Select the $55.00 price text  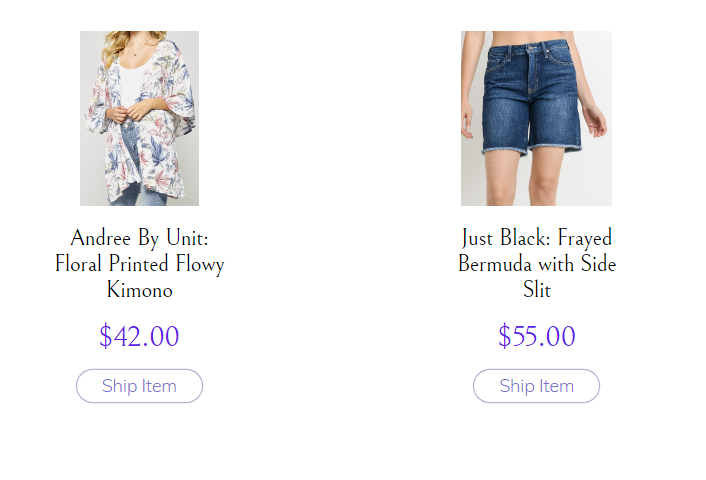pyautogui.click(x=536, y=336)
